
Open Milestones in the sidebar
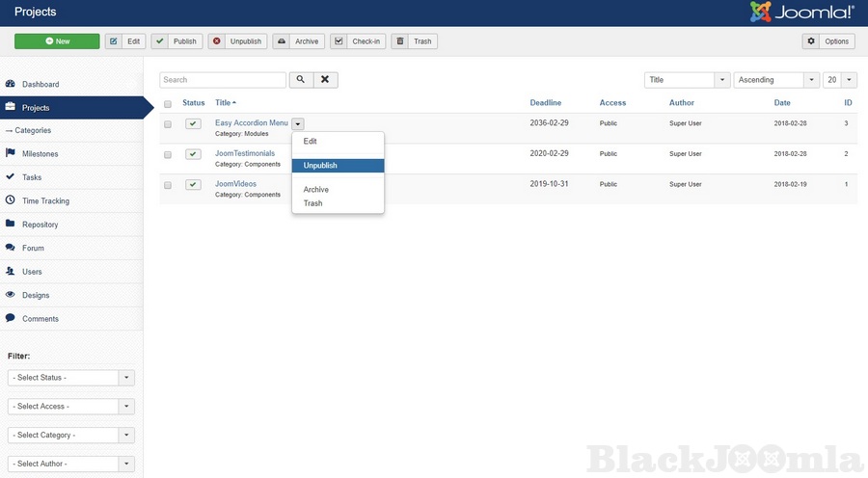click(40, 154)
